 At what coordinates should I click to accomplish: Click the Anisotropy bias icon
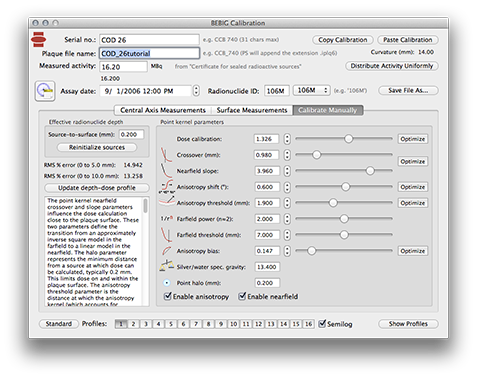click(166, 251)
